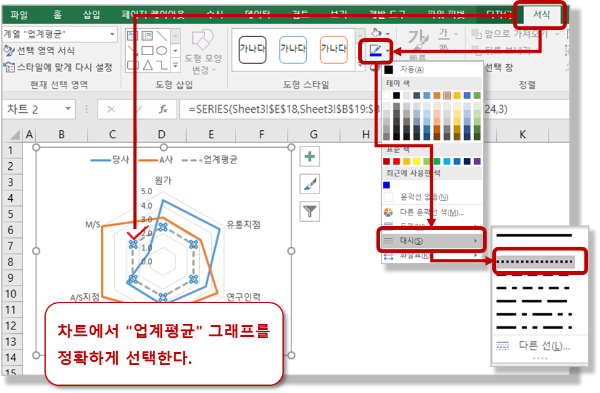This screenshot has width=600, height=393.
Task: Choose the triangle shape in the shapes gallery
Action: tap(147, 65)
